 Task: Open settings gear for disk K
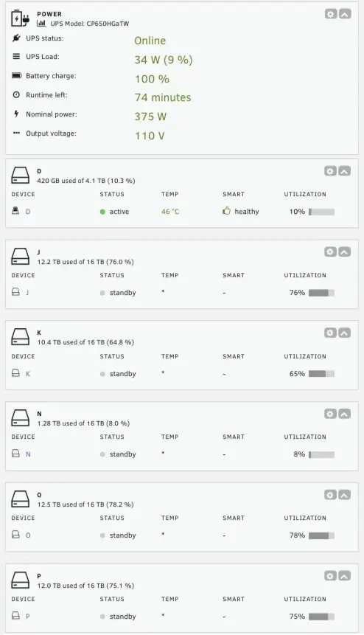click(x=330, y=333)
